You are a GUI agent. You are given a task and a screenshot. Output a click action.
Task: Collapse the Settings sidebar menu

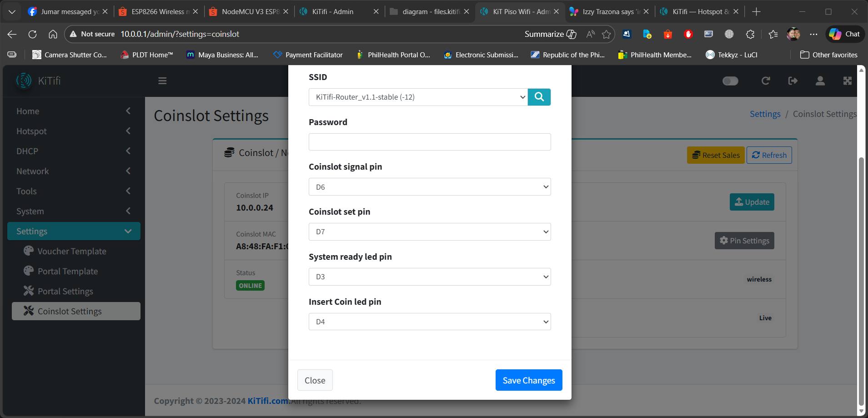74,231
